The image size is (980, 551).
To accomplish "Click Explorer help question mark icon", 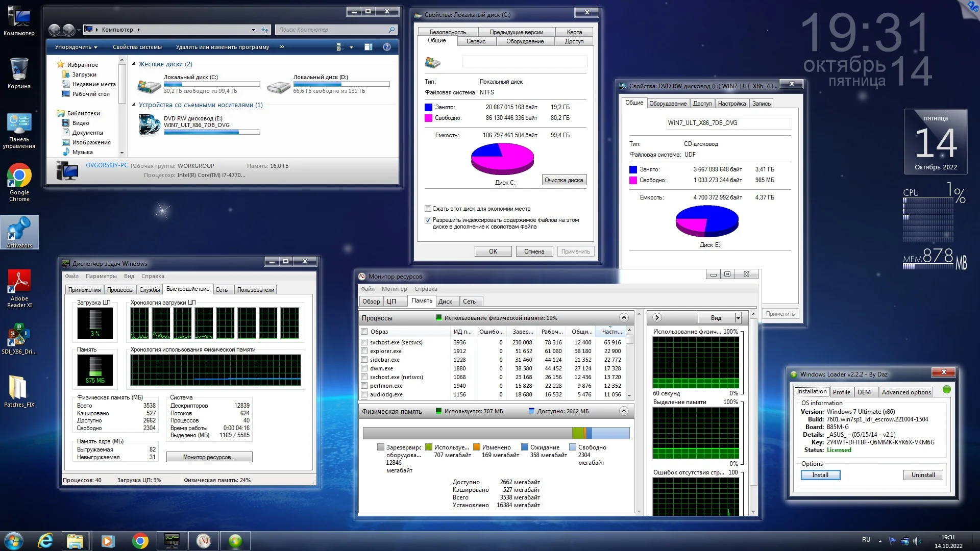I will pos(387,47).
